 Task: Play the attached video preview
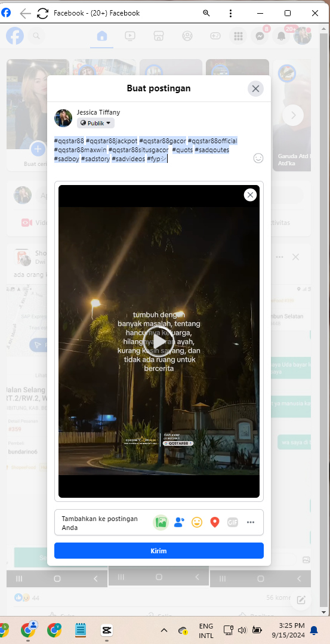tap(159, 341)
